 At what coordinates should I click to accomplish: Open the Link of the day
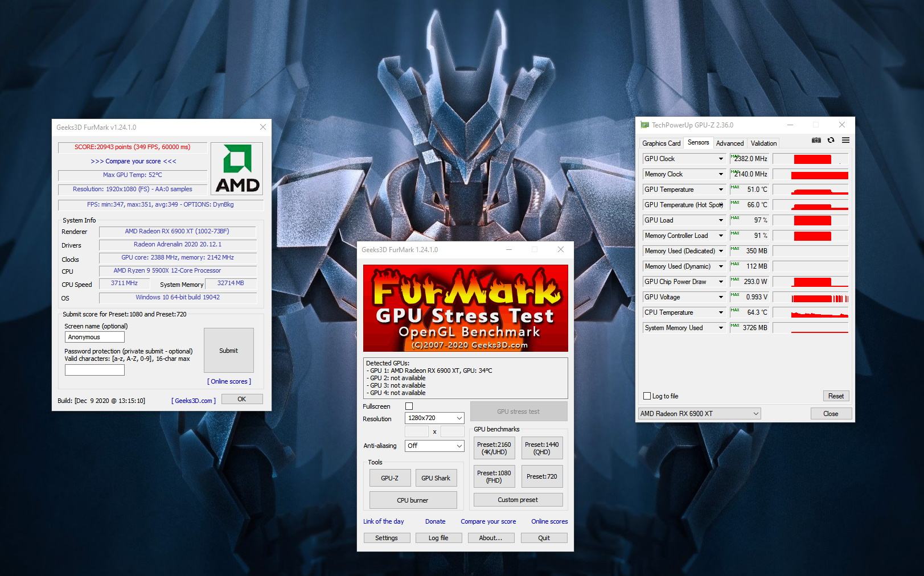[384, 521]
